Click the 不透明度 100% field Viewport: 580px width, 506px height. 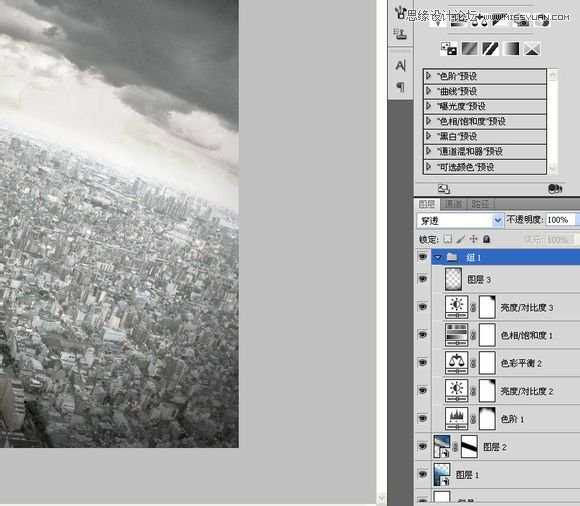click(x=560, y=220)
